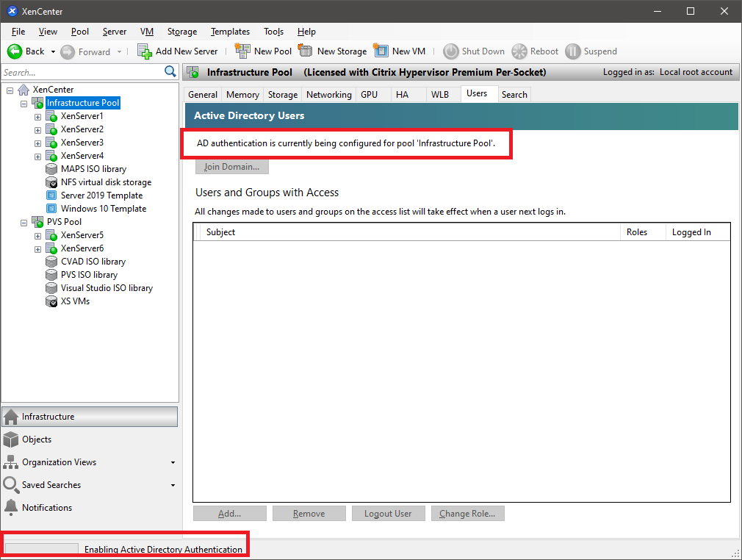Open the Storage menu
The width and height of the screenshot is (742, 560).
181,32
